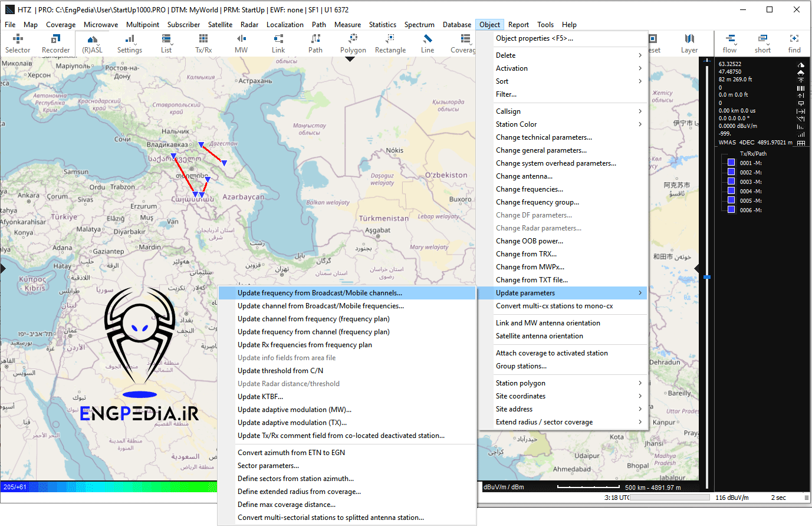Click Define max coverage distance...

tap(347, 505)
